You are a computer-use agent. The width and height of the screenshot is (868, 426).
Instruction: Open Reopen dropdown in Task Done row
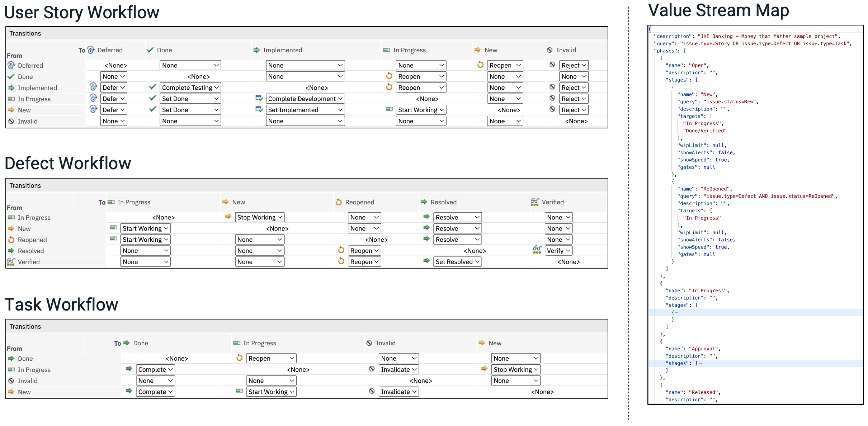click(x=271, y=358)
